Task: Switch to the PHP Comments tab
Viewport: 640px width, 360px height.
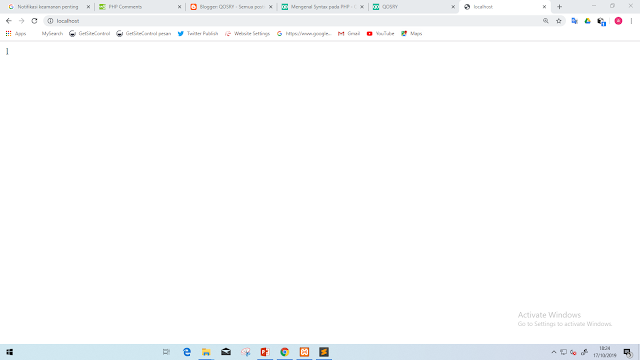Action: tap(139, 7)
